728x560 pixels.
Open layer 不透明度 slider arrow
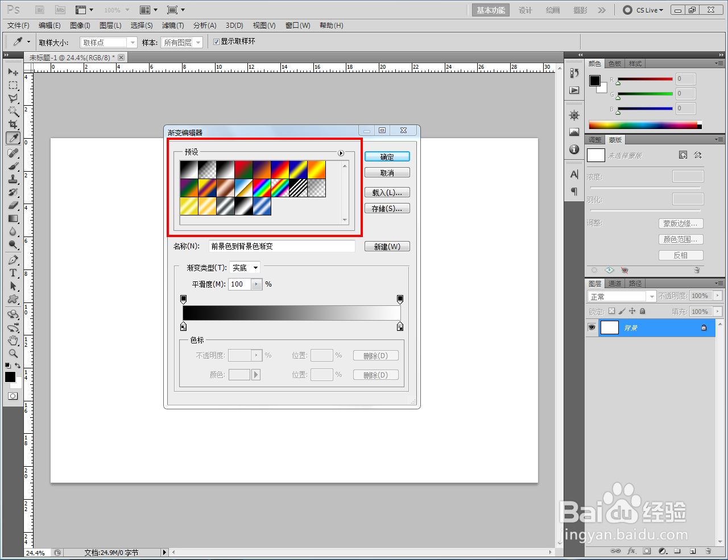click(718, 296)
